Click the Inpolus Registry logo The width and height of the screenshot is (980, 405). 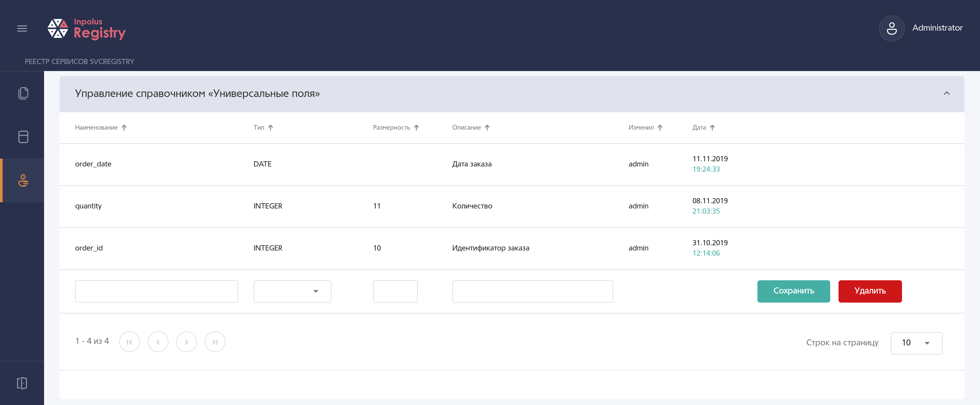[x=86, y=29]
